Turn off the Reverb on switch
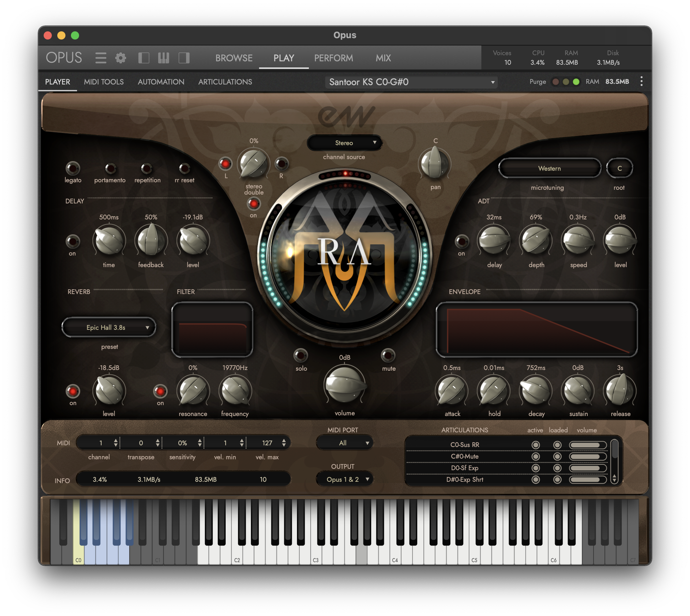Screen dimensions: 690x616 click(73, 391)
